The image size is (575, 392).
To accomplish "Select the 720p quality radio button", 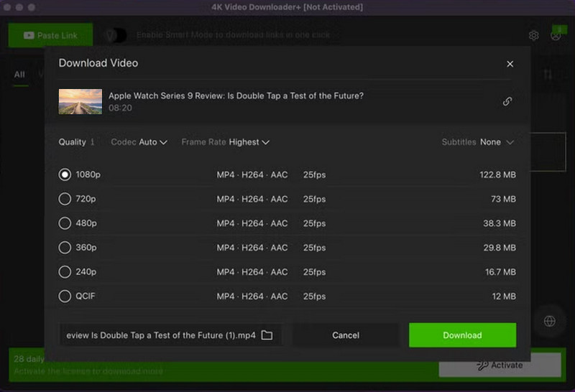I will (65, 199).
